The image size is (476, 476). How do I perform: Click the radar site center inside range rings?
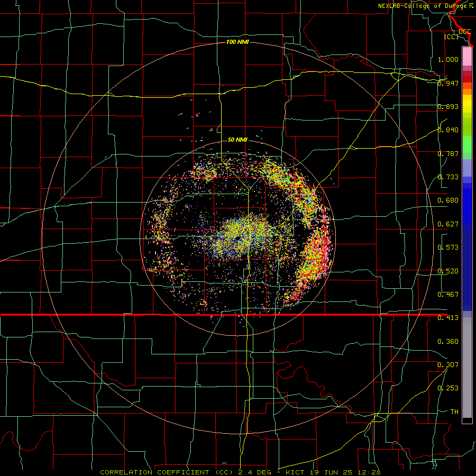[x=237, y=237]
